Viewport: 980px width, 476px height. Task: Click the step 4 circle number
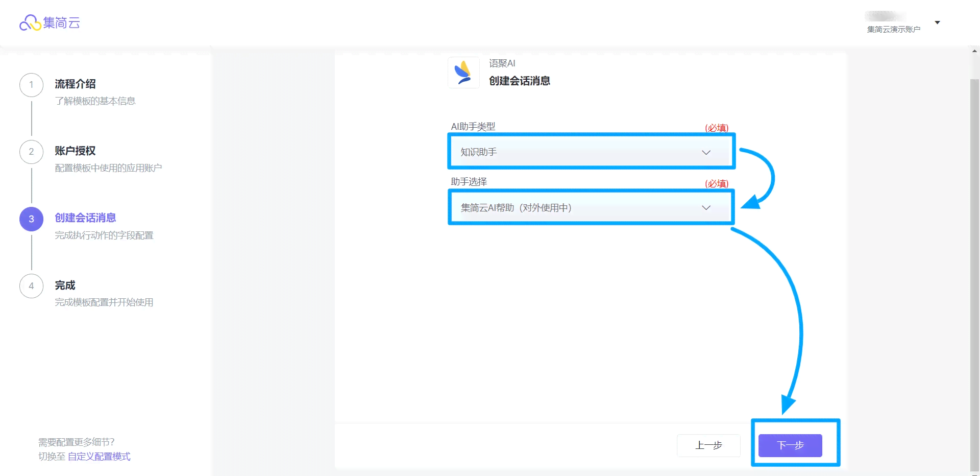(x=31, y=286)
